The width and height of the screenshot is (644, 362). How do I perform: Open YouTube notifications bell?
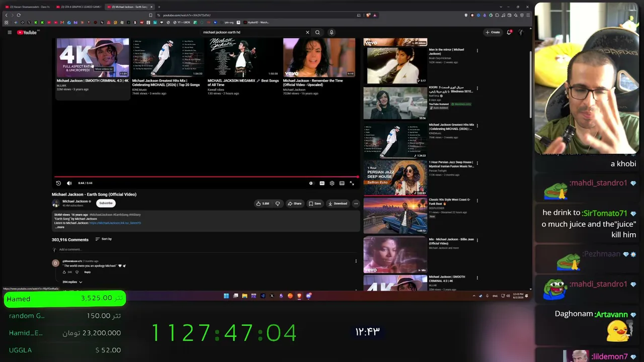pyautogui.click(x=509, y=32)
